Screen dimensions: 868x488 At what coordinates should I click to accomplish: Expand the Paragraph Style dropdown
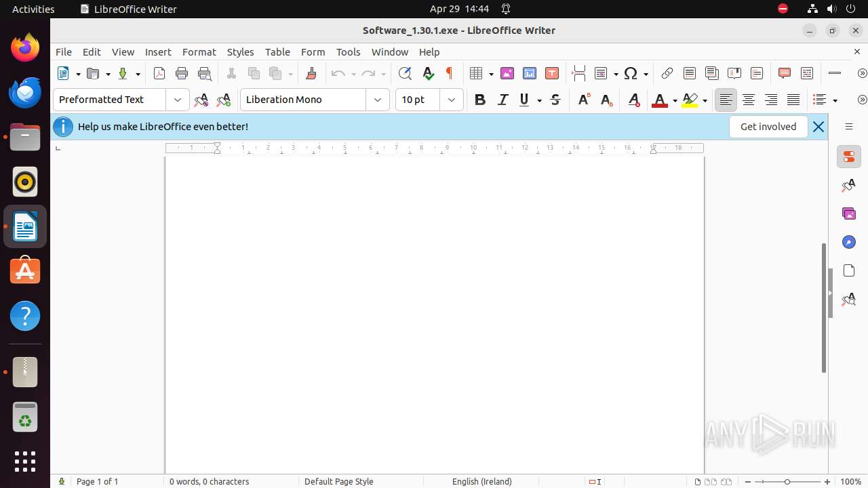178,100
